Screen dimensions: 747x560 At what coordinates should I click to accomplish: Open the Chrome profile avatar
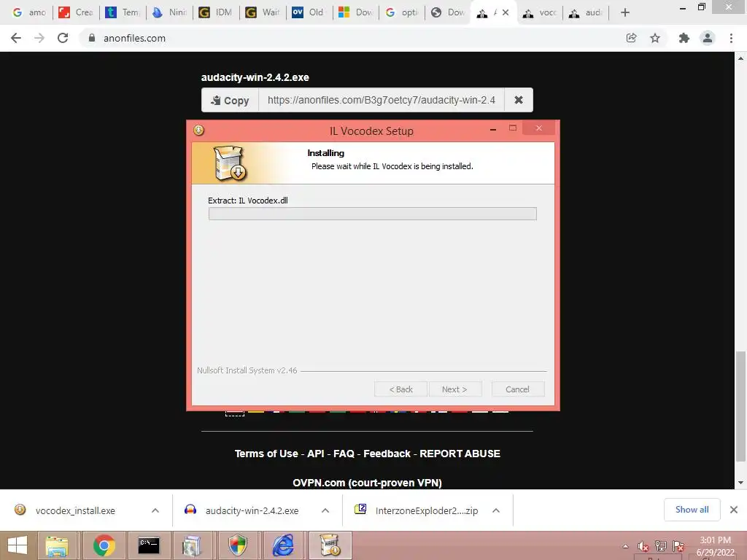click(708, 38)
